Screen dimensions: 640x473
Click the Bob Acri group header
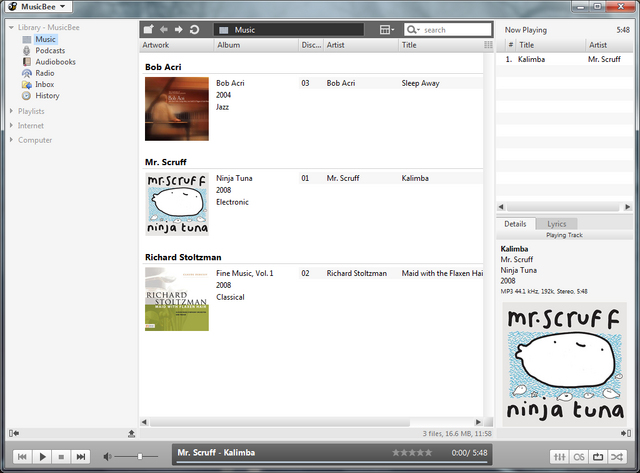click(x=163, y=67)
